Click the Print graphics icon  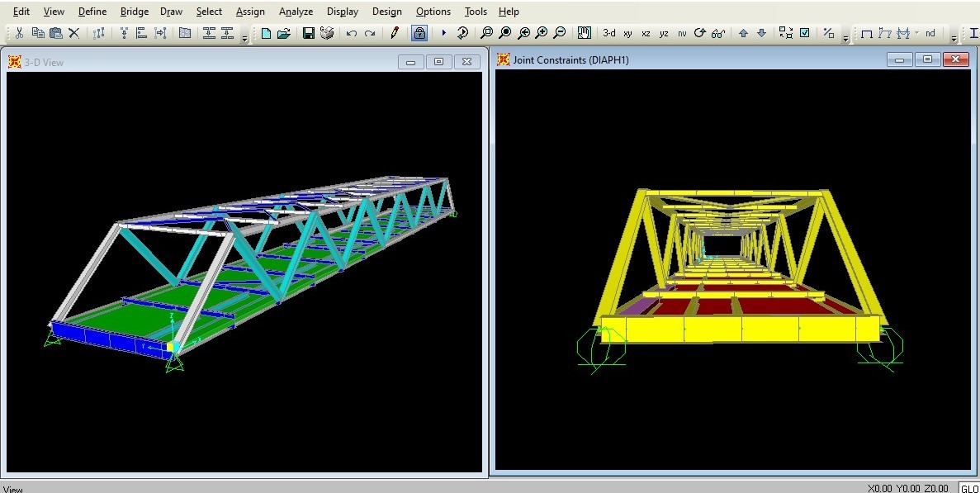pos(327,33)
